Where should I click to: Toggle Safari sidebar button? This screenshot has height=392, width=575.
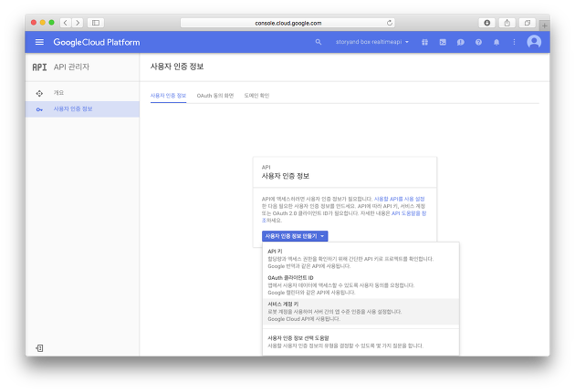(96, 23)
